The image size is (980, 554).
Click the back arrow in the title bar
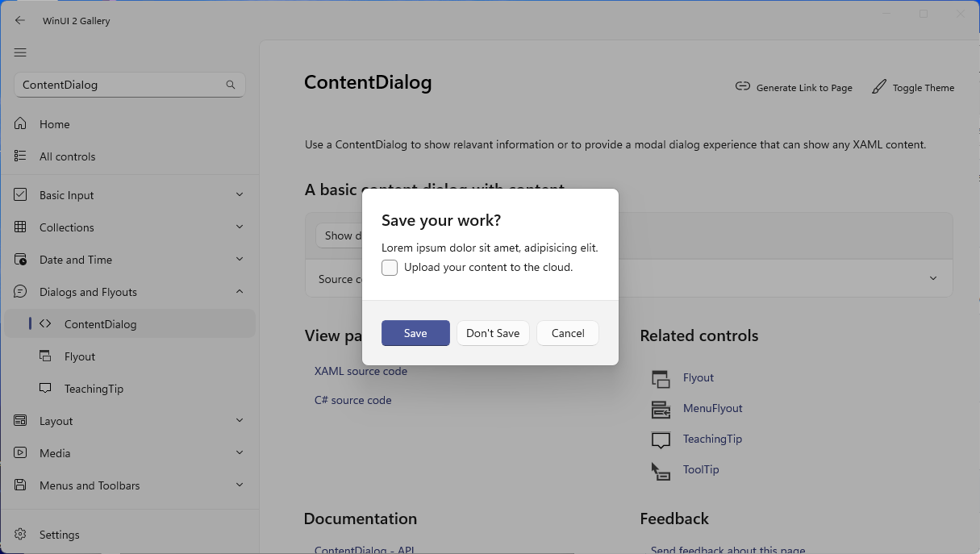(x=19, y=20)
